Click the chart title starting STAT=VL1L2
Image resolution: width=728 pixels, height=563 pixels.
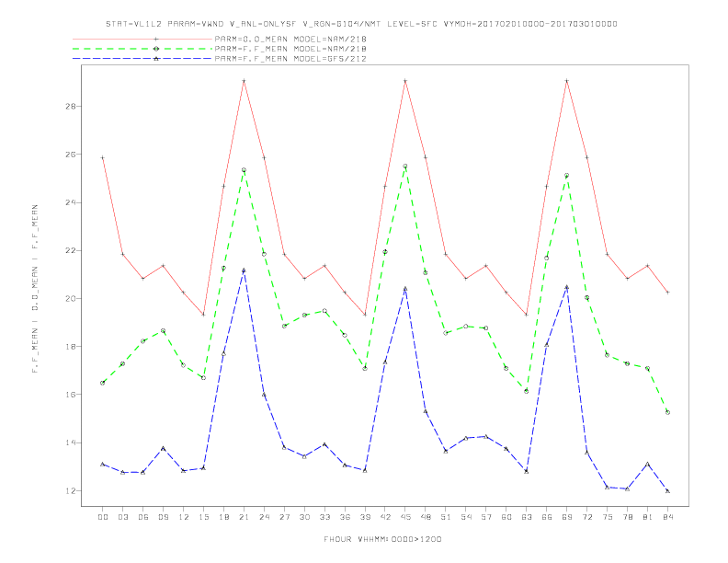click(x=361, y=24)
